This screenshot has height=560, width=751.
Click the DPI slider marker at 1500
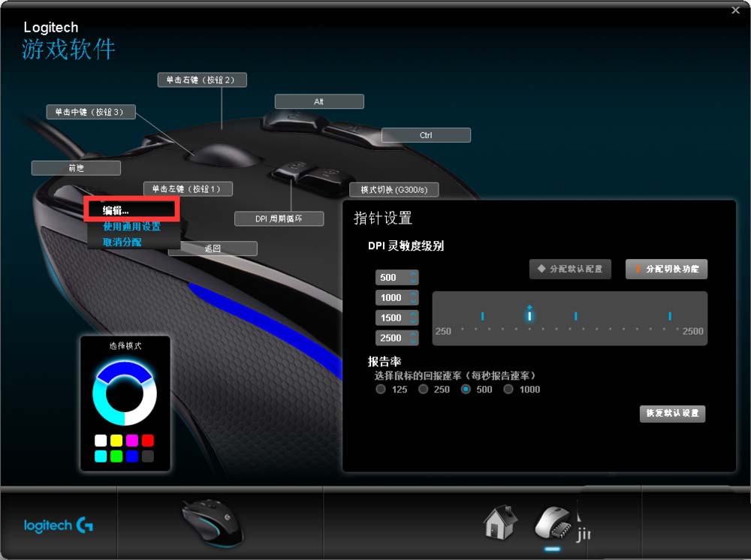click(x=576, y=316)
